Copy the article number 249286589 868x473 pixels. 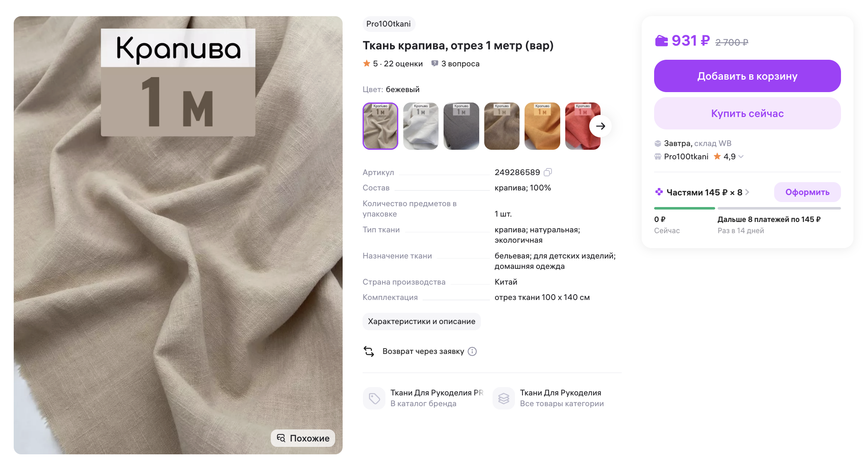coord(548,172)
